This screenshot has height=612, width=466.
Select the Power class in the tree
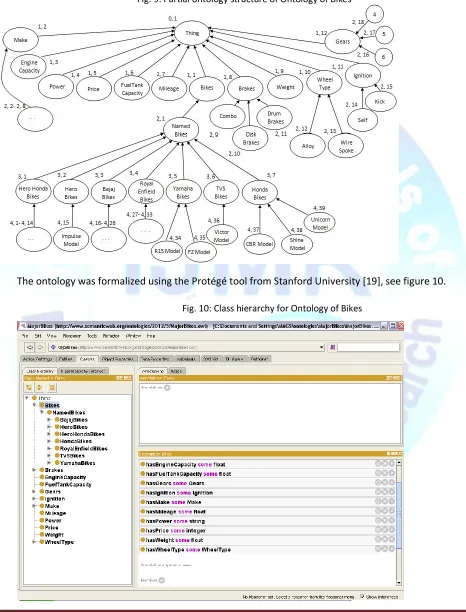[50, 520]
